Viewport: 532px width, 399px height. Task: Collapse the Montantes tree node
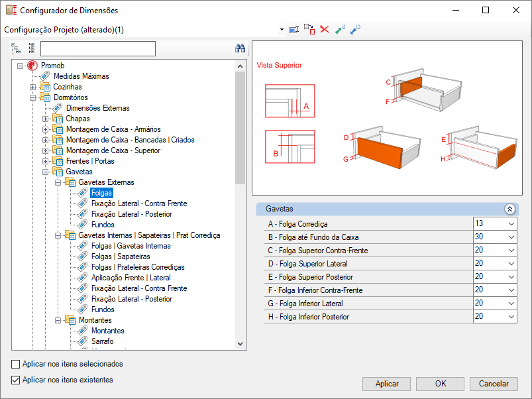click(58, 320)
